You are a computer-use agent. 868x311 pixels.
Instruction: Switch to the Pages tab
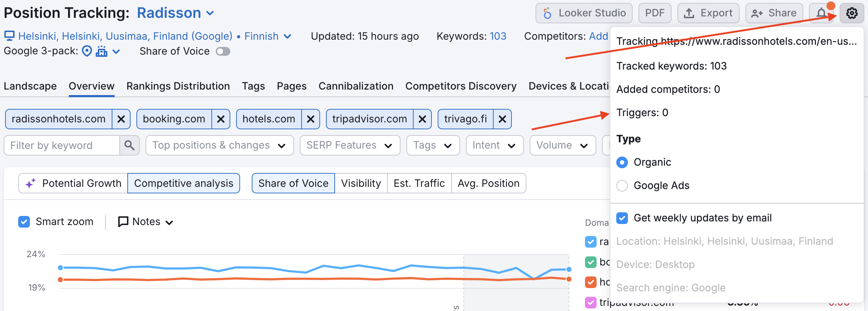[x=292, y=86]
